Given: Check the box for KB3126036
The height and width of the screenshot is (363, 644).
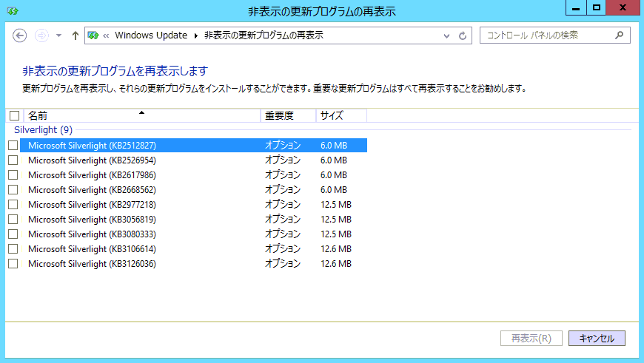Looking at the screenshot, I should click(x=13, y=263).
